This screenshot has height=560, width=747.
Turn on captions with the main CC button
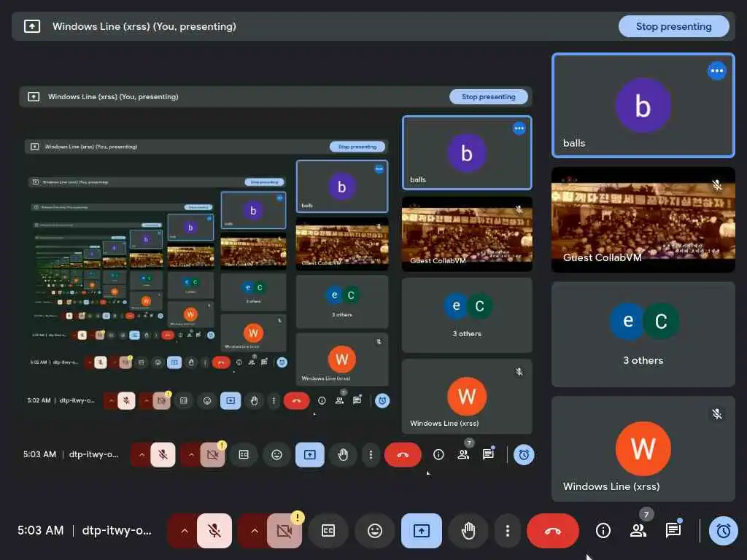click(x=328, y=531)
